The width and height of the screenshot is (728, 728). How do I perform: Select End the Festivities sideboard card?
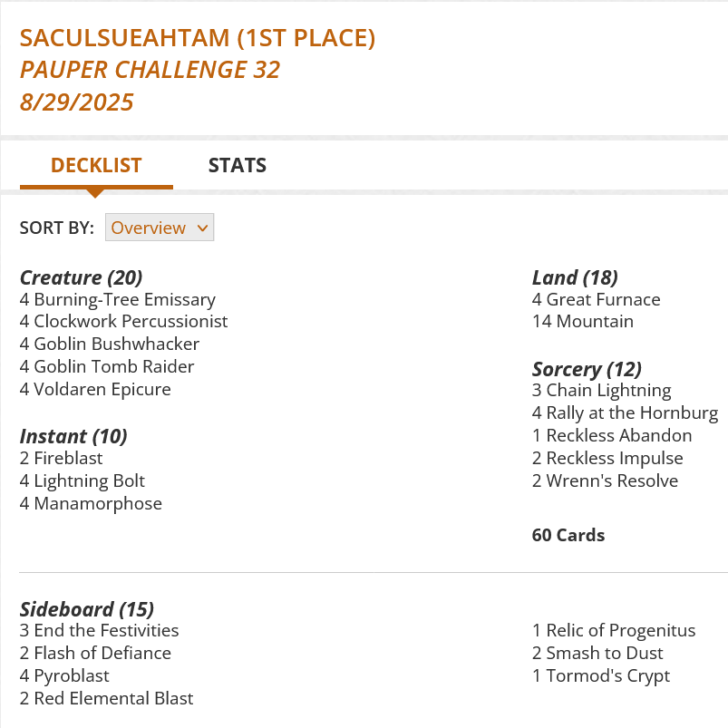(x=106, y=630)
